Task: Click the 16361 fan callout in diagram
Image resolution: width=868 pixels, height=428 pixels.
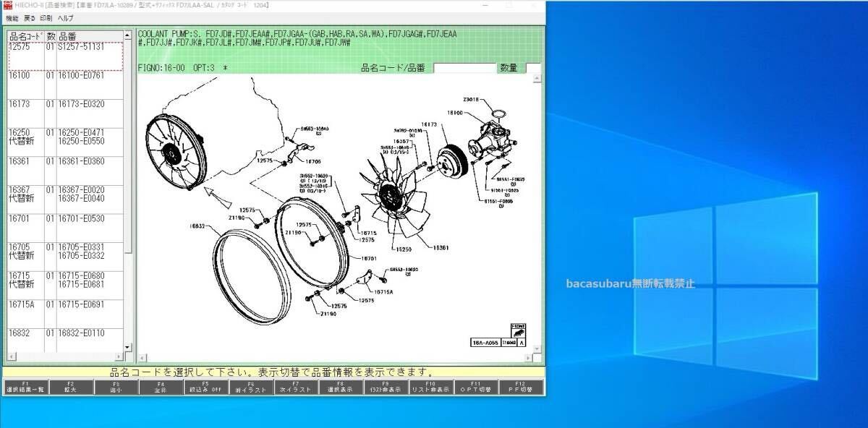Action: [x=441, y=247]
